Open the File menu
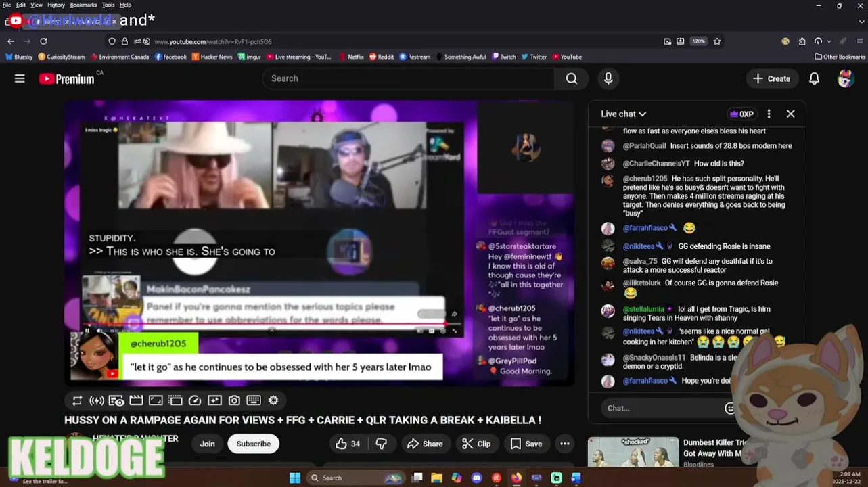Viewport: 868px width, 487px height. coord(7,5)
